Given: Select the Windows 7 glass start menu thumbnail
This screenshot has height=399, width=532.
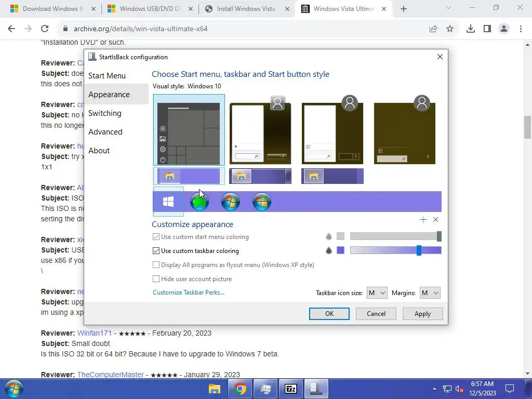Looking at the screenshot, I should [260, 130].
